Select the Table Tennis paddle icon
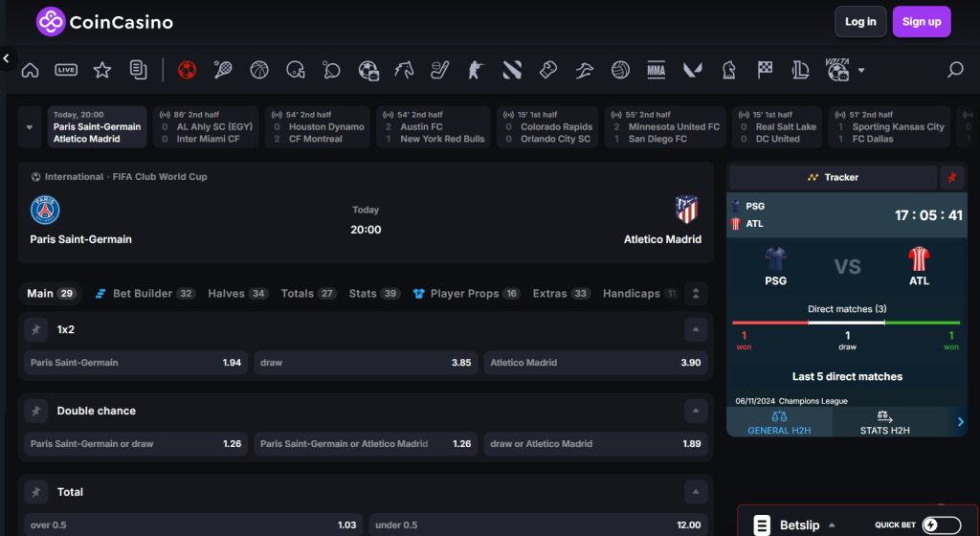 pos(331,70)
